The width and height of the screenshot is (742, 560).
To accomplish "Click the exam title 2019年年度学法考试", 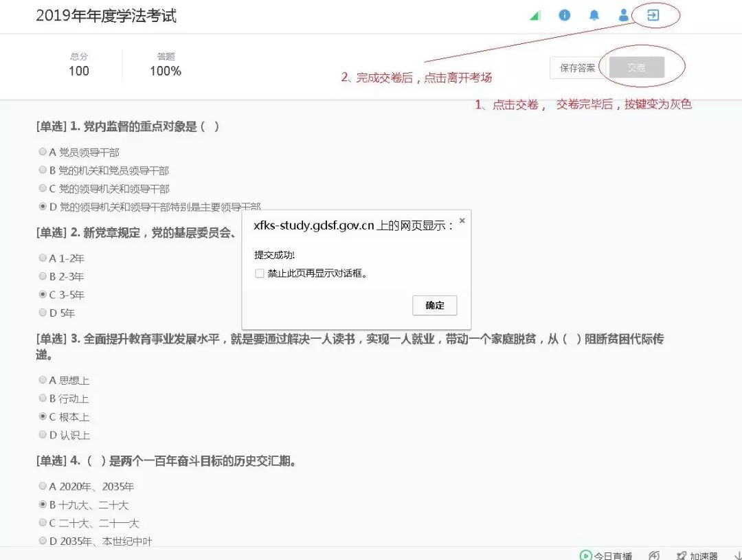I will pyautogui.click(x=106, y=15).
